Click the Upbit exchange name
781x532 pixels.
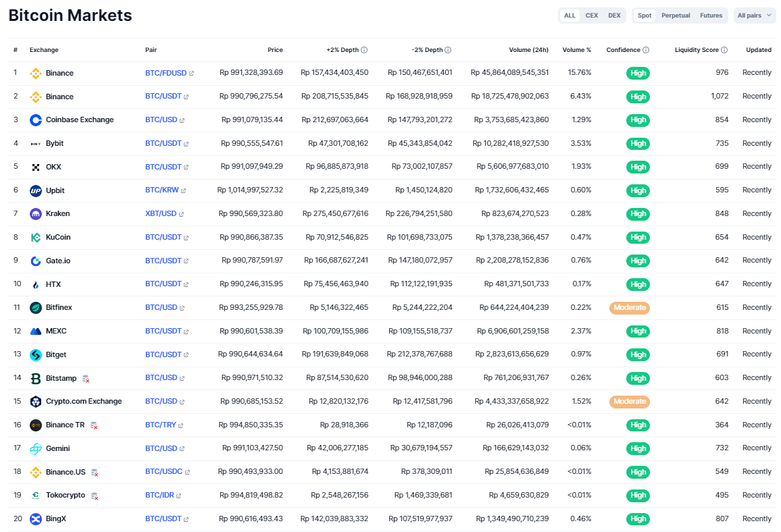[55, 190]
